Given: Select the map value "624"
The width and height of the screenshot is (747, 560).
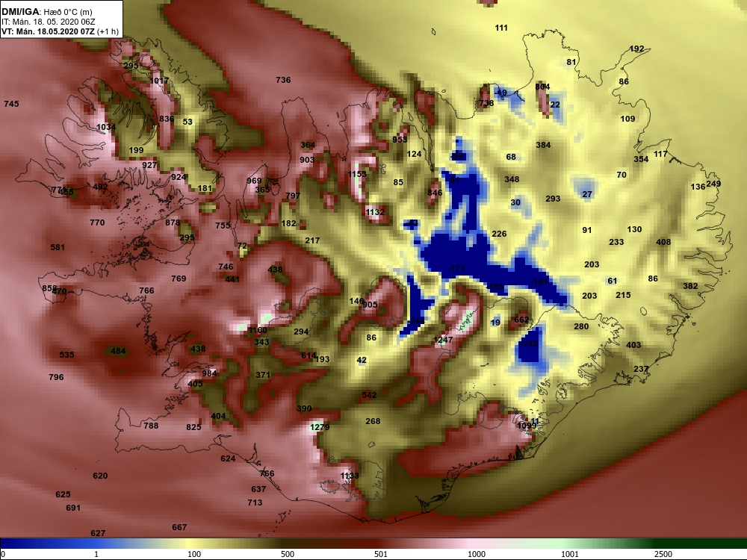Looking at the screenshot, I should [228, 458].
